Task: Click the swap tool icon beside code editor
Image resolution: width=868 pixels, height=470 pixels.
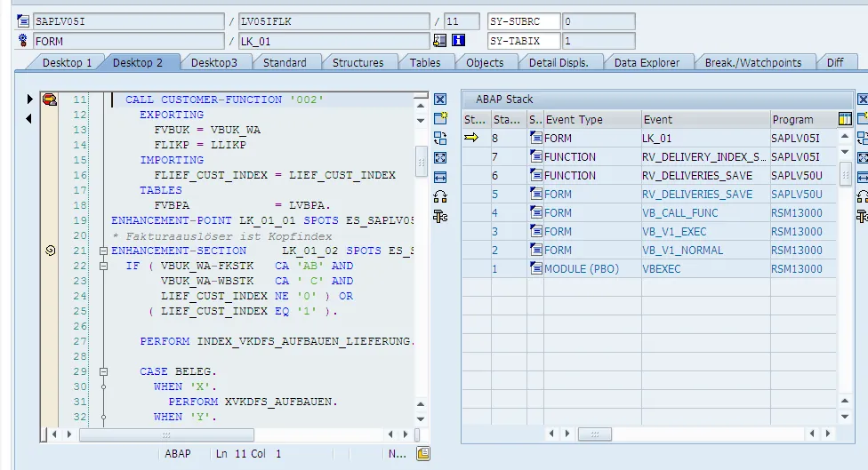Action: point(440,138)
